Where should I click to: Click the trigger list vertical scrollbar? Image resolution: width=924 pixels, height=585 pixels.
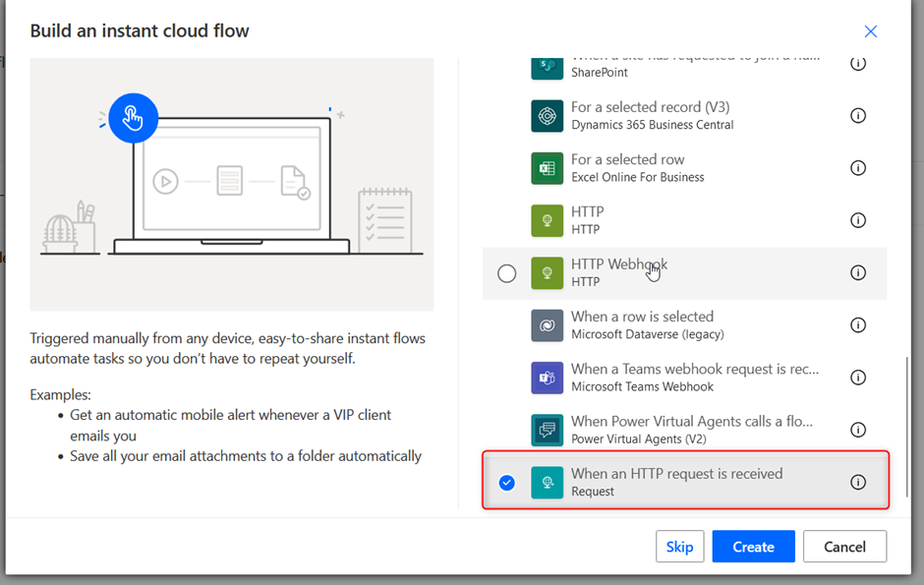[906, 427]
